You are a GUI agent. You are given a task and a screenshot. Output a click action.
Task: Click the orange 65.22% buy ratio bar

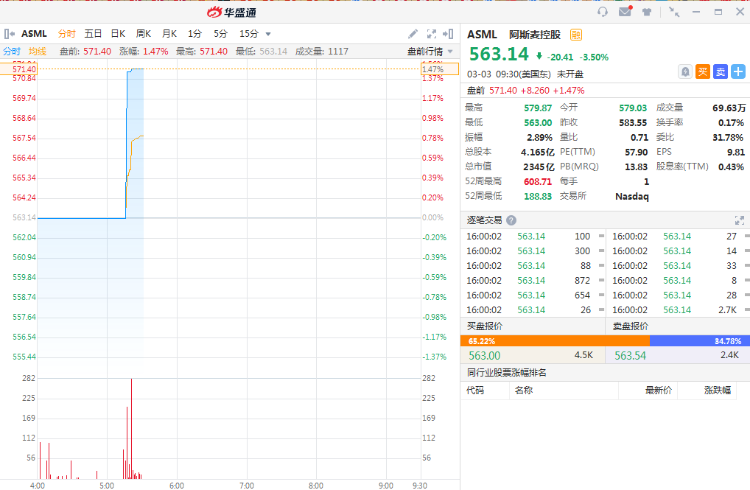[555, 341]
